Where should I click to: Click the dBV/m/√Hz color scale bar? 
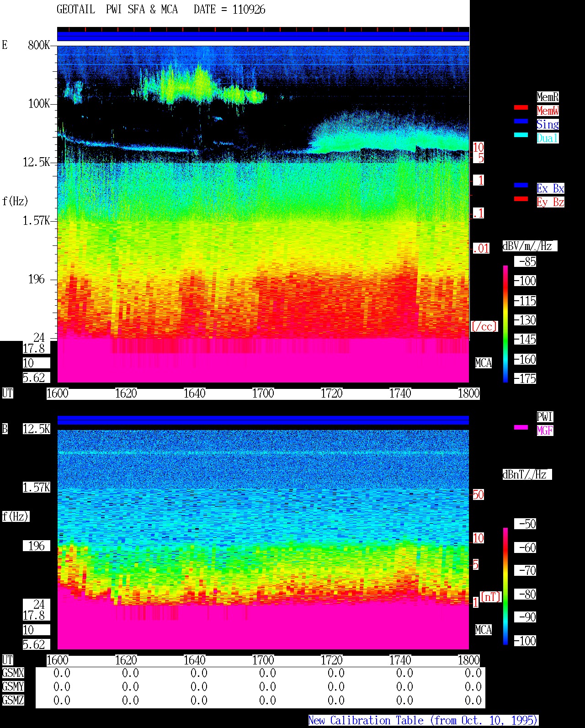(x=505, y=324)
